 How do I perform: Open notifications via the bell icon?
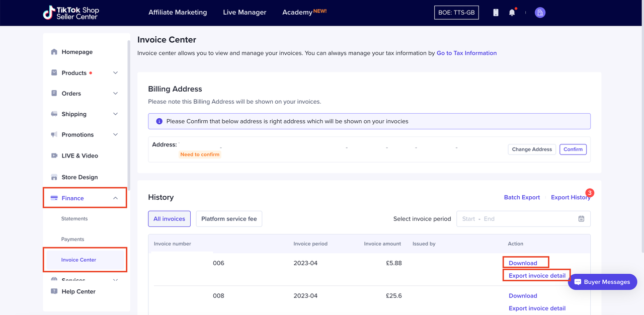click(x=512, y=12)
